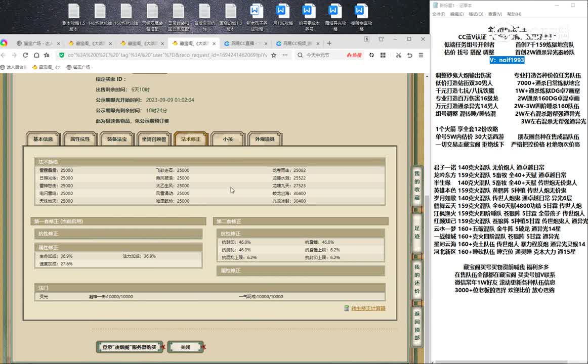This screenshot has height=364, width=588.
Task: Open desktop document 新老孩子养成攻略
Action: pyautogui.click(x=257, y=17)
